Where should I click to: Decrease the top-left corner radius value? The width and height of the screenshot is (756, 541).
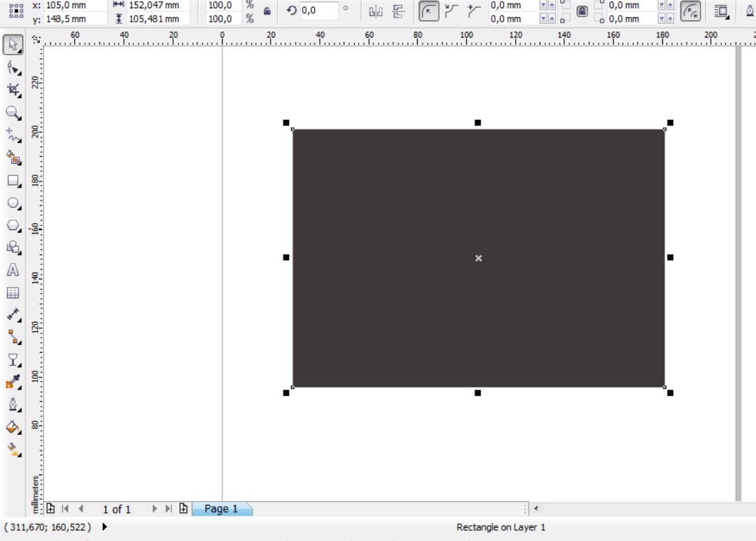544,5
